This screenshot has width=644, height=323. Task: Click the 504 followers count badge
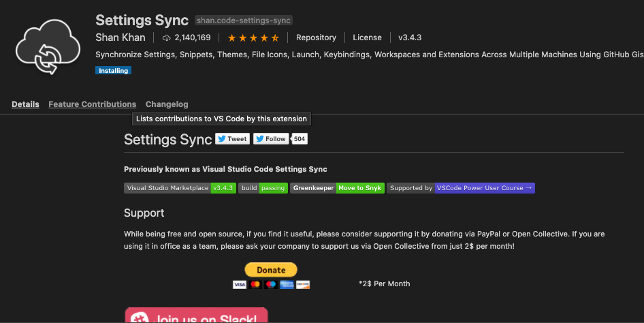coord(300,139)
